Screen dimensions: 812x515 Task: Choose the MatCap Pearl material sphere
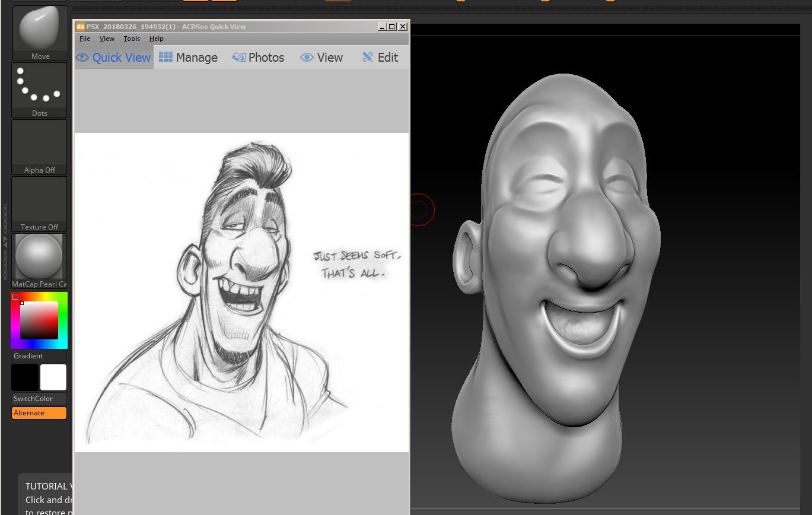point(40,261)
